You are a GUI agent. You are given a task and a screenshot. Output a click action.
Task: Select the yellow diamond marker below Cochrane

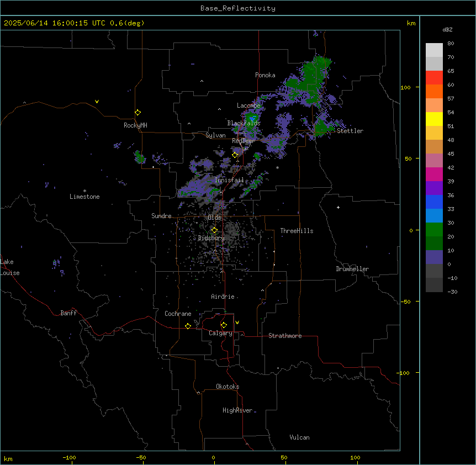click(x=188, y=326)
